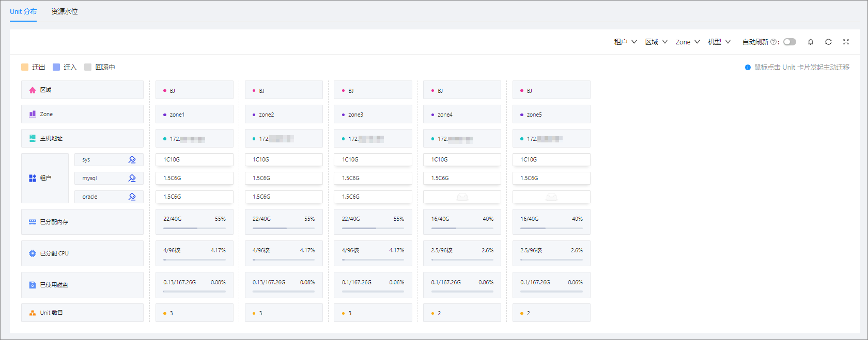Click zone1 memory usage bar 22/40G
Screen dimensions: 868x340
click(194, 228)
